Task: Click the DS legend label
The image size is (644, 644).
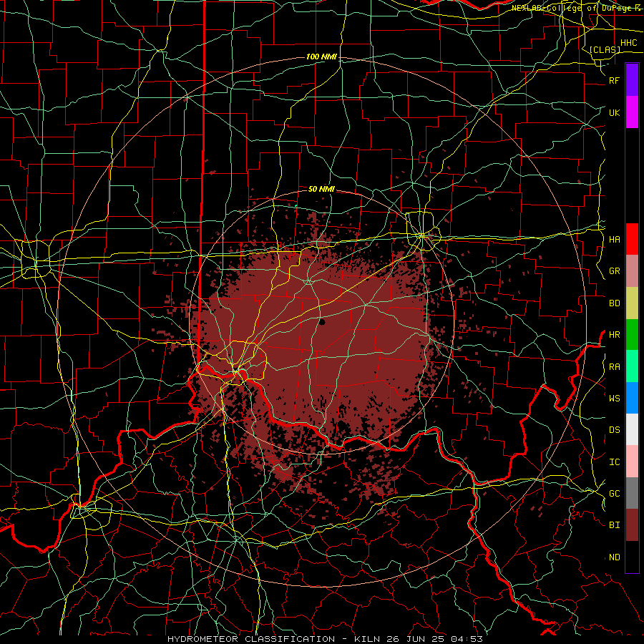Action: [615, 430]
